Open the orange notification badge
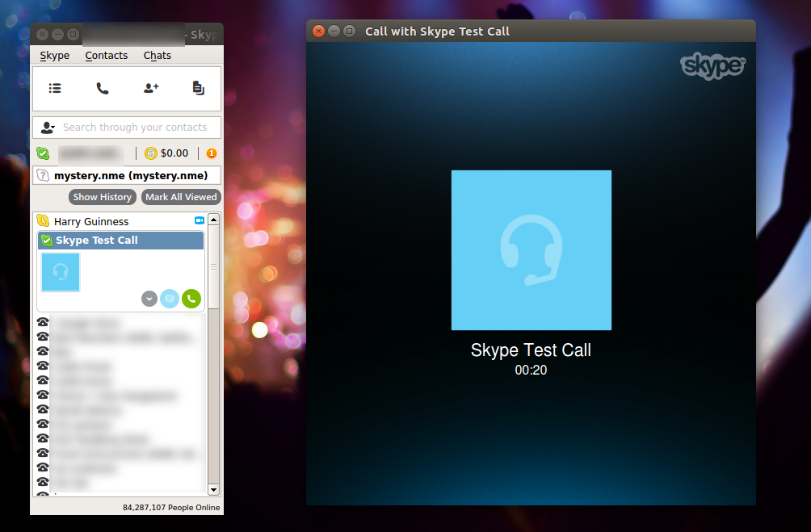The height and width of the screenshot is (532, 811). tap(212, 153)
